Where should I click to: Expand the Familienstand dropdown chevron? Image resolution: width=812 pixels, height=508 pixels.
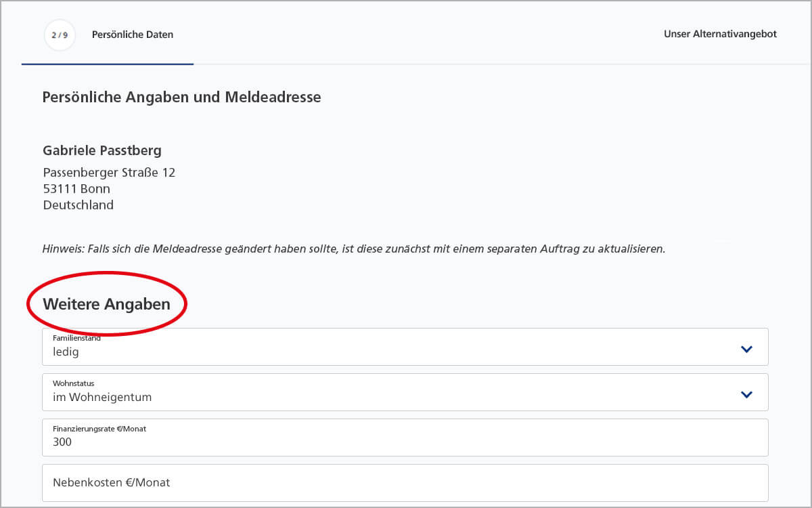click(x=746, y=350)
